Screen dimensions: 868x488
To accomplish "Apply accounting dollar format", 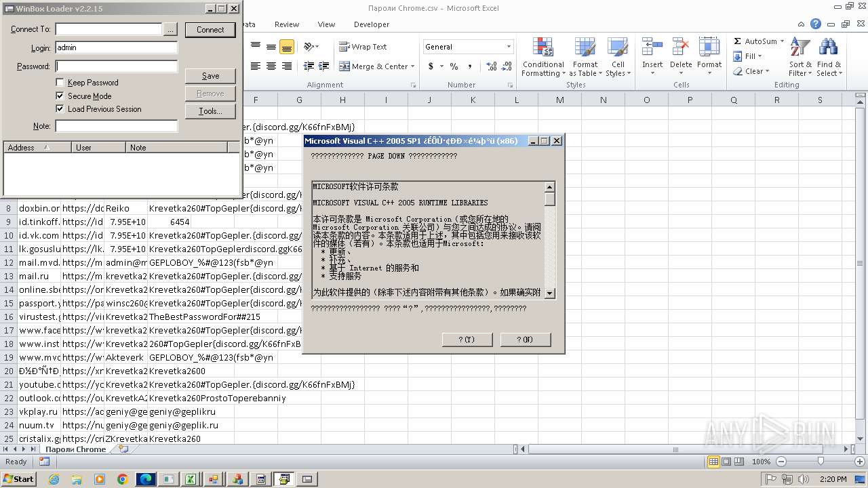I will click(x=431, y=66).
